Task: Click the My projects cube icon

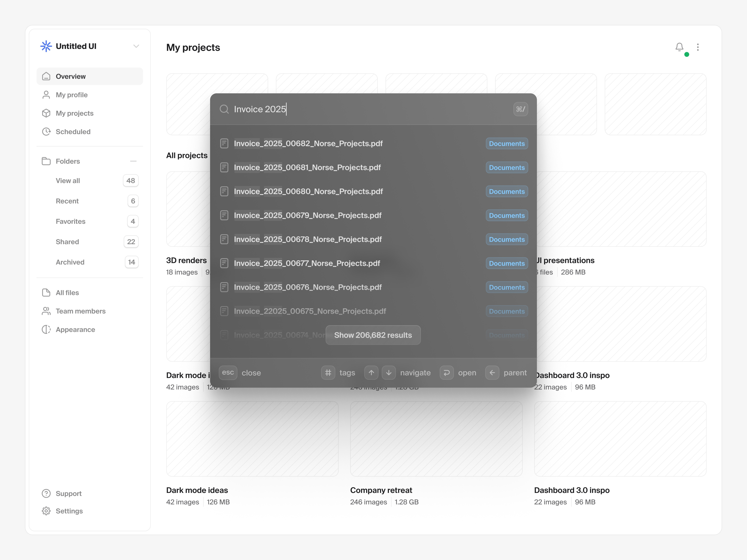Action: point(46,113)
